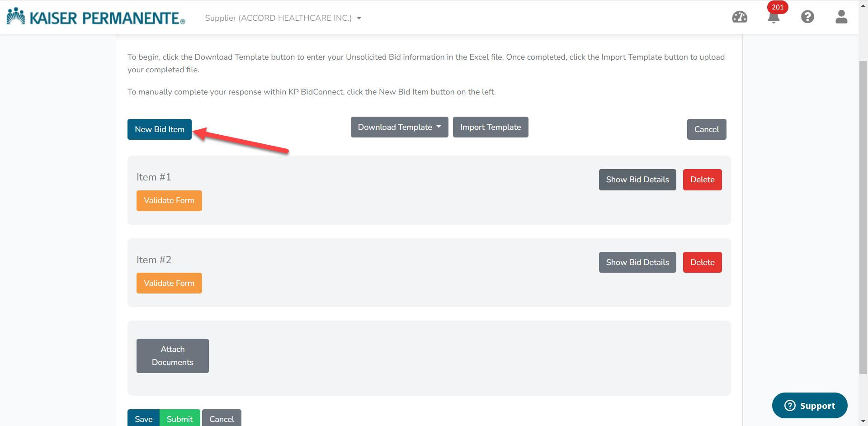Open Support using the chat bubble icon
This screenshot has height=426, width=868.
coord(809,406)
